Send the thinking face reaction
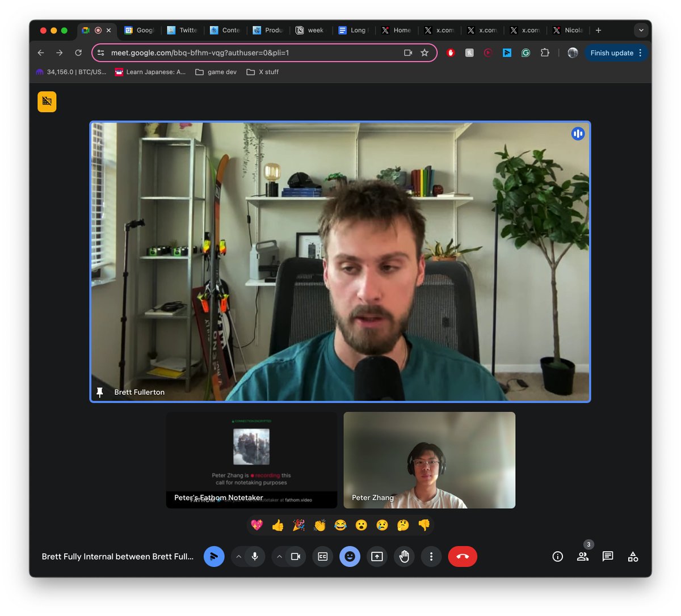 [403, 525]
